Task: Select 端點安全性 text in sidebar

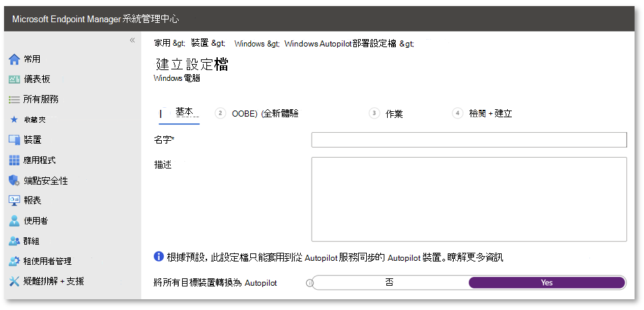Action: coord(46,180)
